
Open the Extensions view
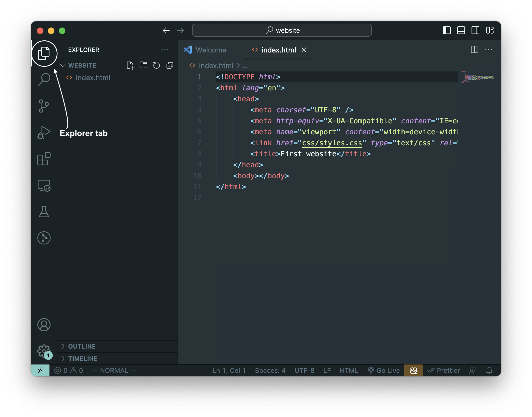tap(44, 159)
